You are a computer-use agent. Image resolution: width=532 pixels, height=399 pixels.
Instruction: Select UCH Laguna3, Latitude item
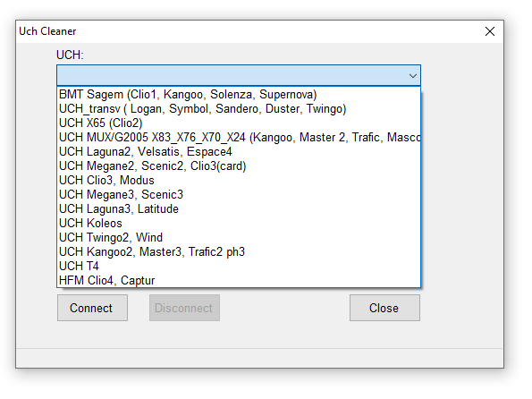239,208
